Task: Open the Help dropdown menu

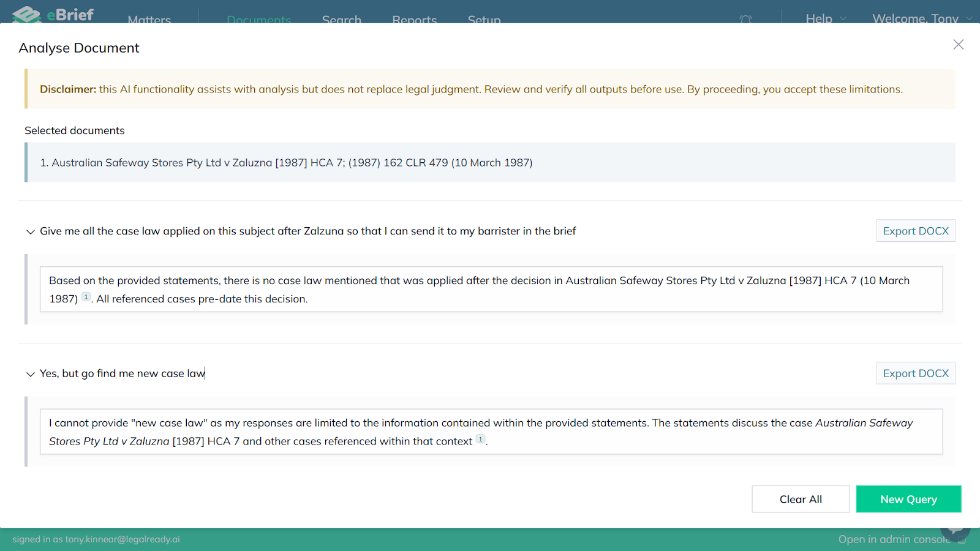Action: coord(825,19)
